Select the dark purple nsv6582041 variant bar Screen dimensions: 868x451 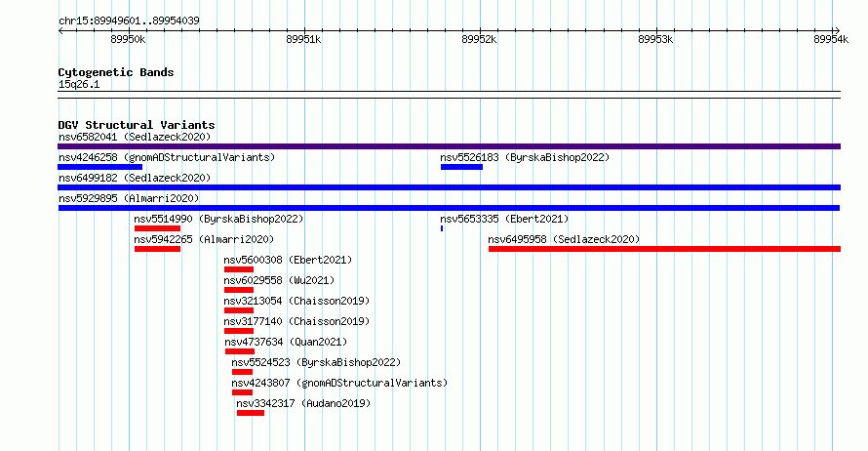449,146
